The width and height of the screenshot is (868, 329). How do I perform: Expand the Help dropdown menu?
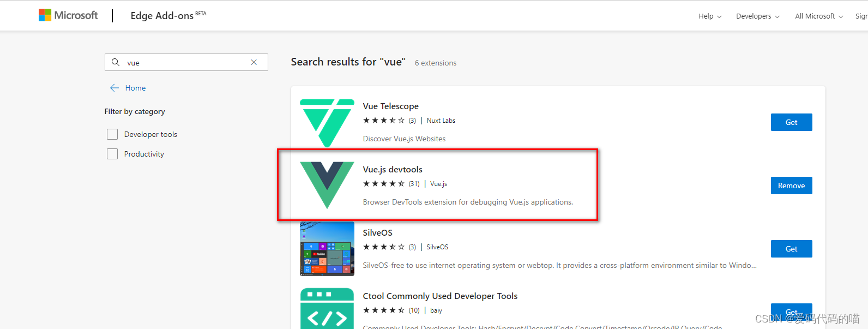[x=710, y=16]
